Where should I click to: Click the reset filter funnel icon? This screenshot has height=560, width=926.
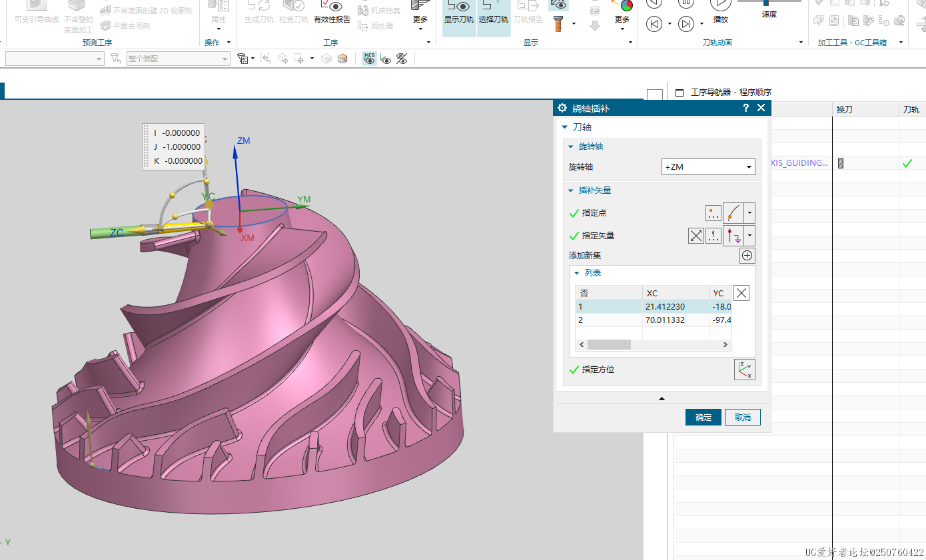click(x=115, y=59)
